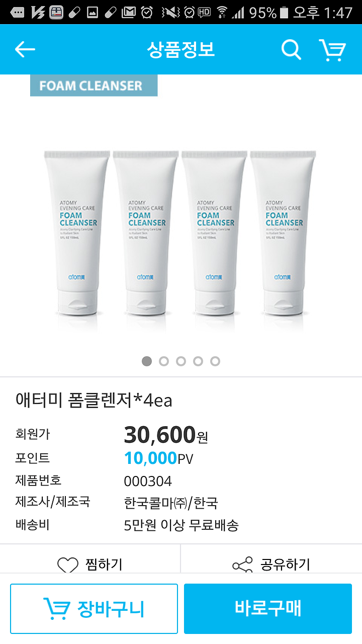Select third image carousel dot
This screenshot has width=362, height=644.
(181, 361)
